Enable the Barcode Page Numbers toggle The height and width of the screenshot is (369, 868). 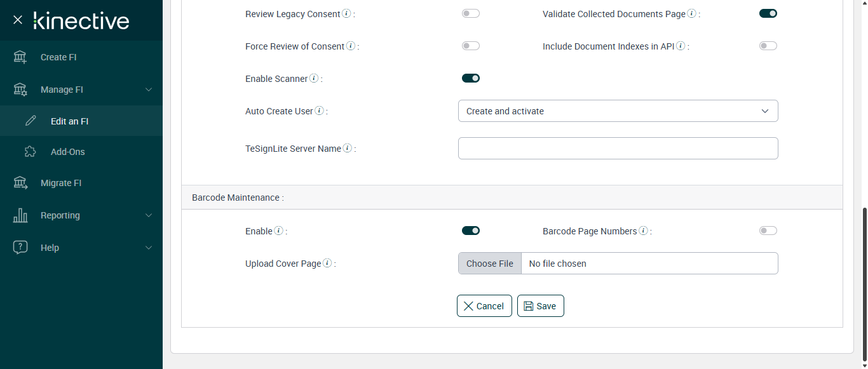768,231
